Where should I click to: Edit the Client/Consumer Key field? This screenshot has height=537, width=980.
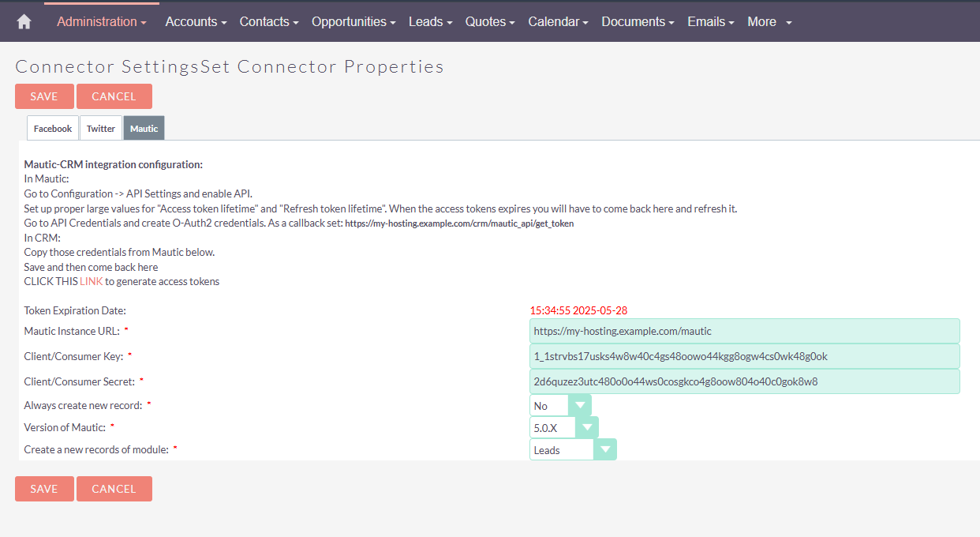pos(745,356)
